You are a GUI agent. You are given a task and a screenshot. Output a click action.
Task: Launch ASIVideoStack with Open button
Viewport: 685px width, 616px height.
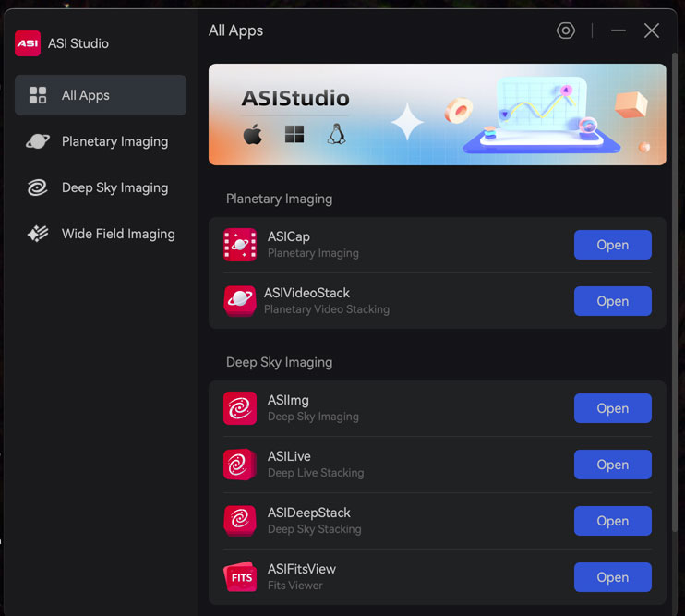[612, 301]
